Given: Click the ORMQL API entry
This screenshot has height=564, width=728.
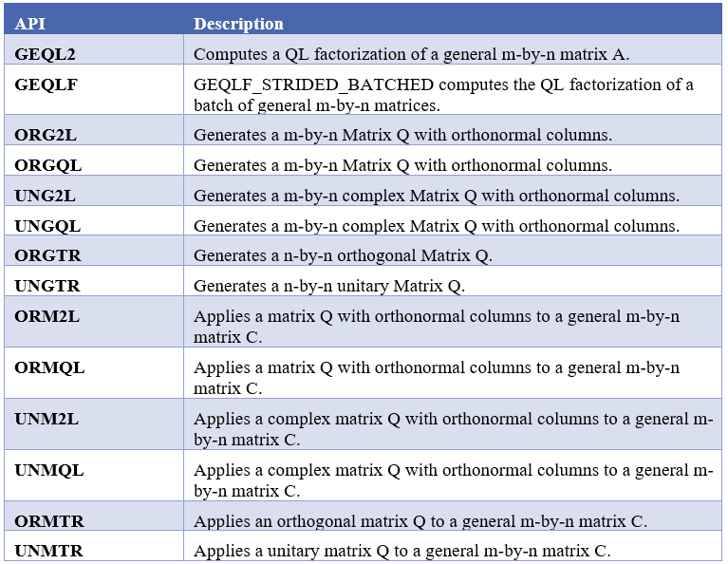Looking at the screenshot, I should pyautogui.click(x=49, y=368).
